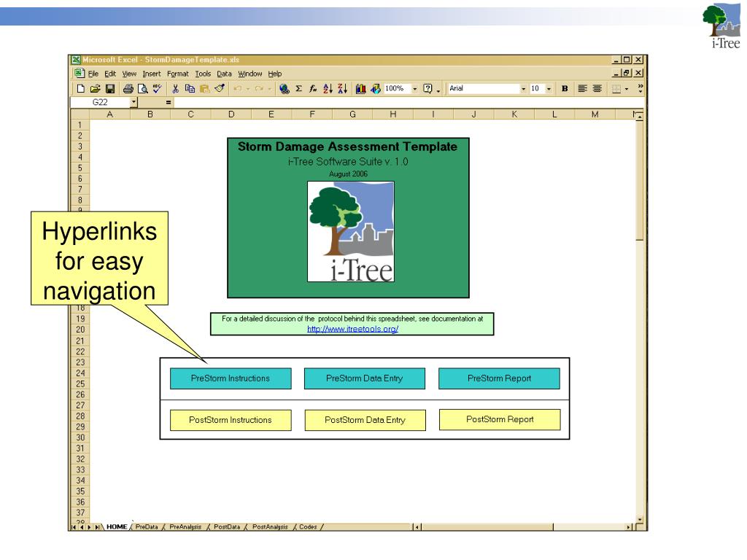Cut selection with the scissors icon
747x560 pixels.
(x=175, y=88)
